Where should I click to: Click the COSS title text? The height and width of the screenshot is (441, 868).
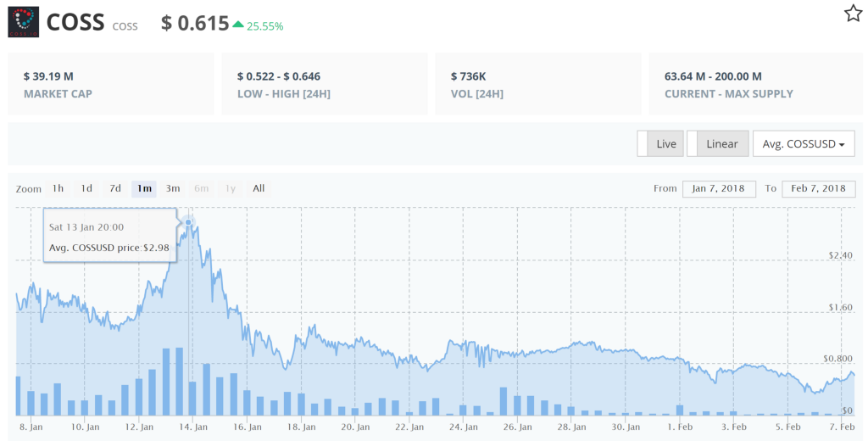74,23
